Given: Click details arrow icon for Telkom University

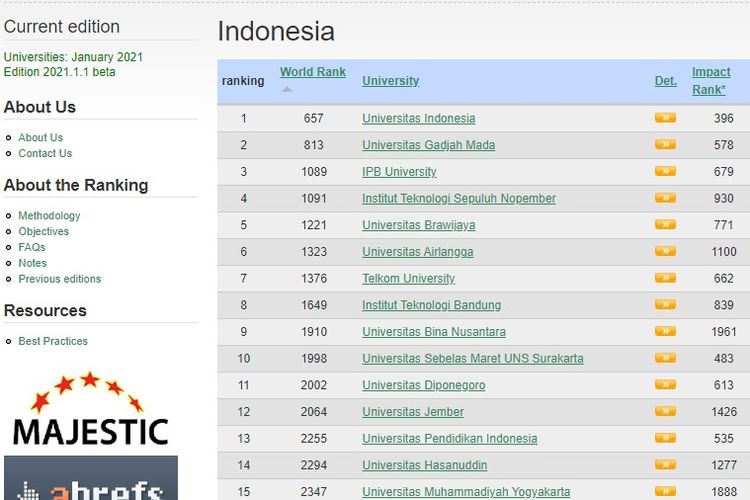Looking at the screenshot, I should tap(665, 278).
